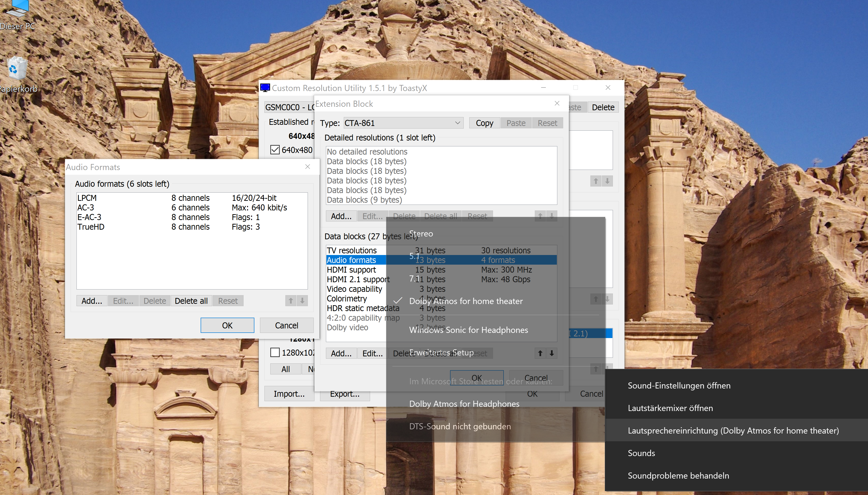Select checked Dolby Atmos for home theater
868x495 pixels.
coord(466,301)
